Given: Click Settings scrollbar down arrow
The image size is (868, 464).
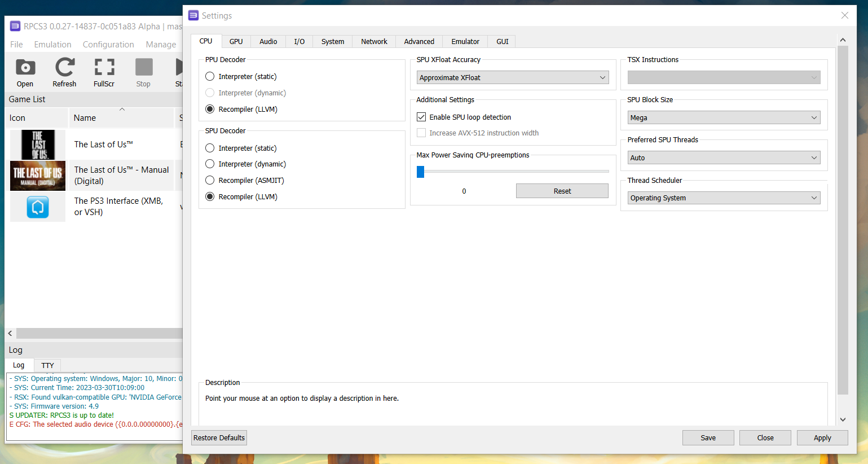Looking at the screenshot, I should 843,419.
